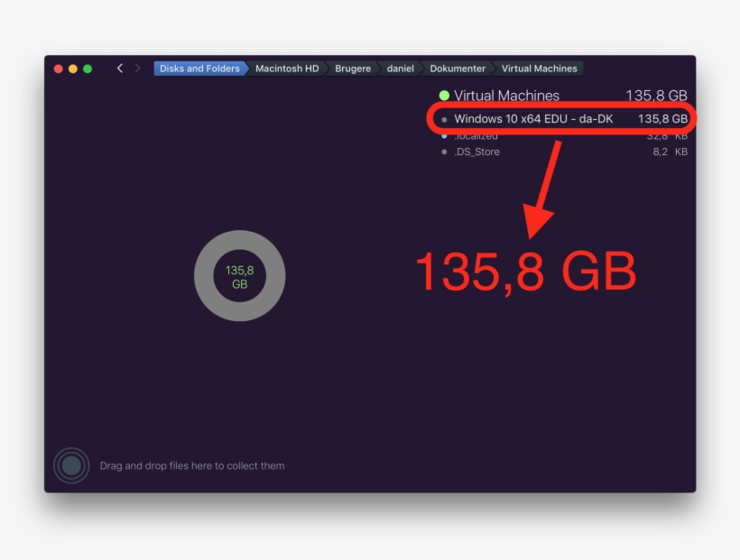Select the Disks and Folders breadcrumb
Screen dimensions: 740x560
point(199,68)
